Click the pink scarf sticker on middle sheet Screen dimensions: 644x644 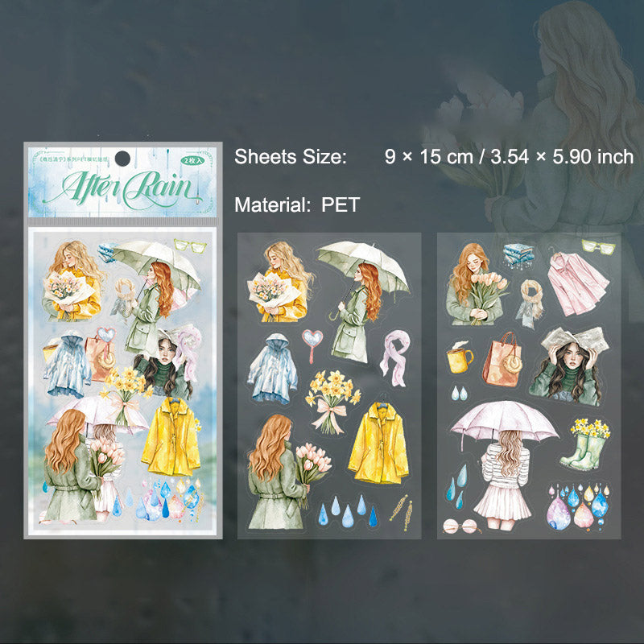394,357
